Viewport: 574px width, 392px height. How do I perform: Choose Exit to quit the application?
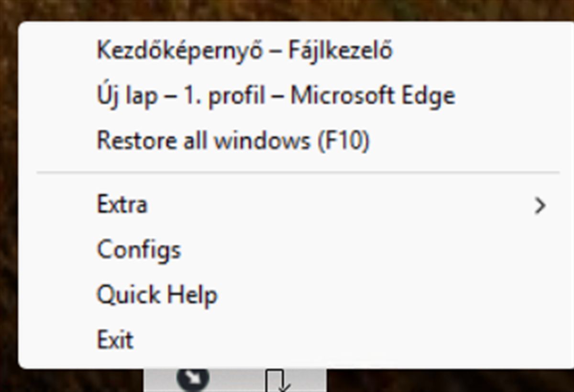[115, 340]
